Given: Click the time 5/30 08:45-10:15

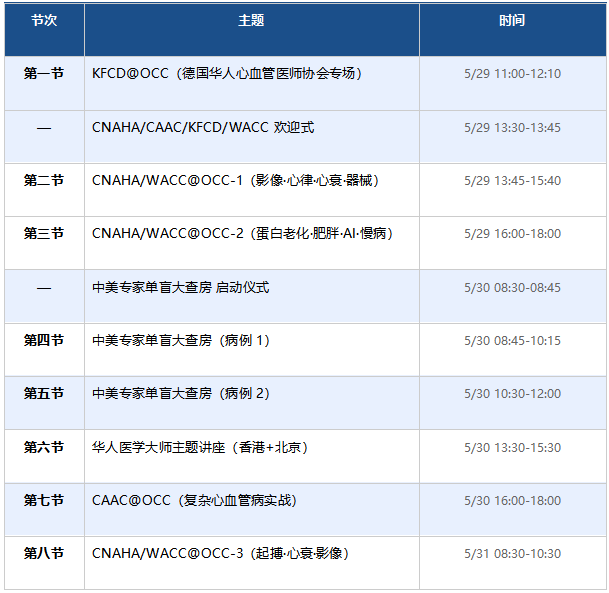Looking at the screenshot, I should tap(512, 341).
